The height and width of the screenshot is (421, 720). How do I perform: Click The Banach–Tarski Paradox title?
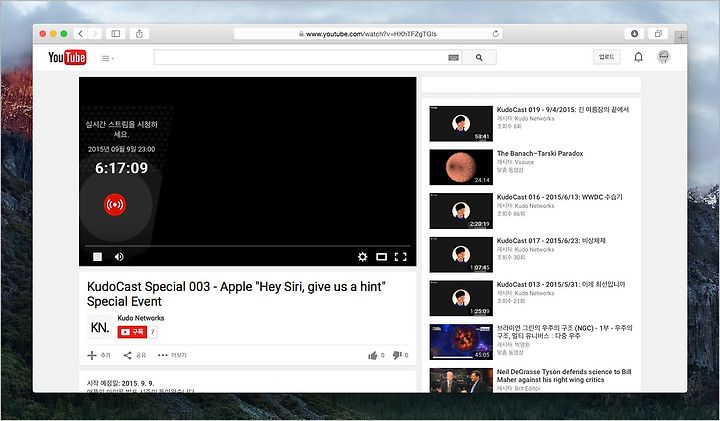tap(540, 153)
